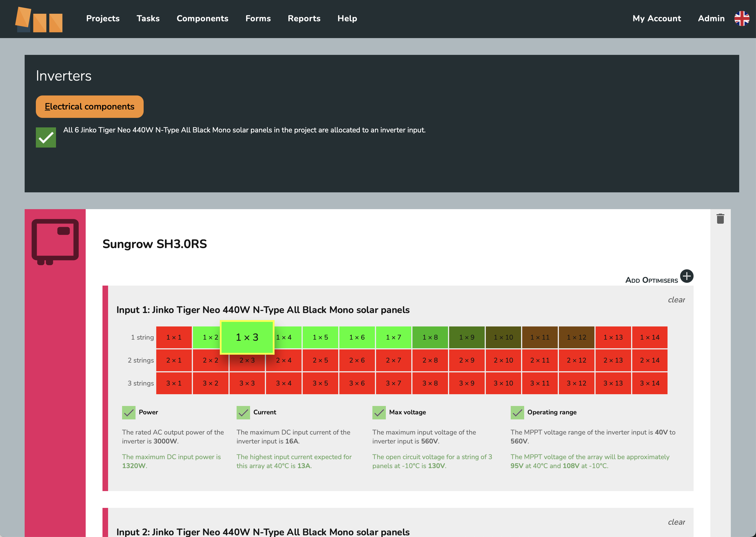The image size is (756, 537).
Task: Pick the 3 × 11 configuration cell
Action: coord(540,383)
